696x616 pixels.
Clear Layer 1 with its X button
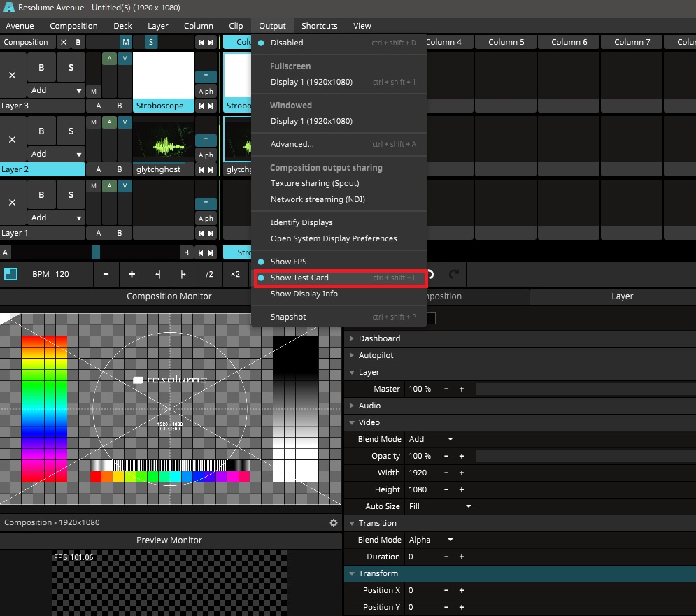13,203
